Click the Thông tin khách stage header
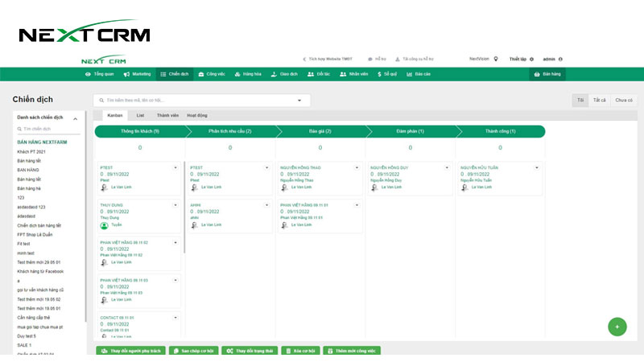This screenshot has width=644, height=362. pos(140,131)
